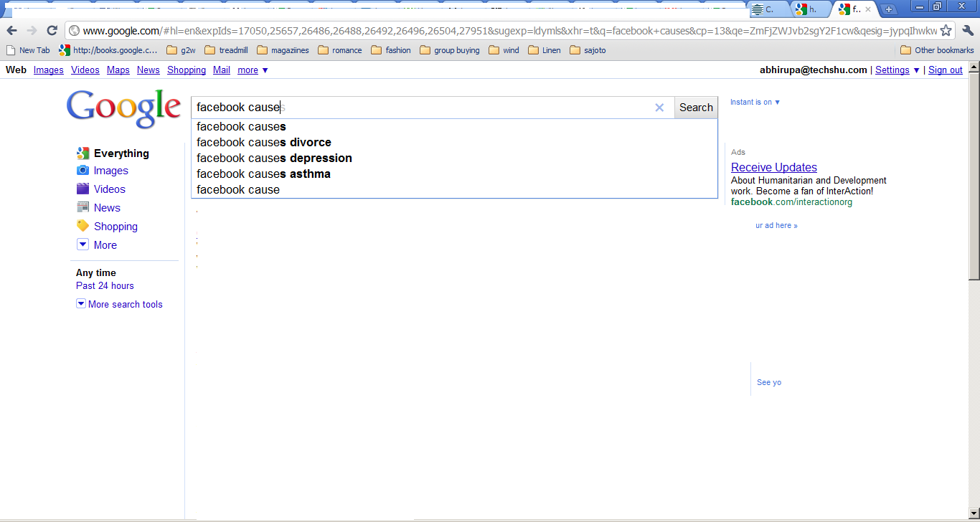Image resolution: width=980 pixels, height=522 pixels.
Task: Click the browser back arrow
Action: (x=11, y=30)
